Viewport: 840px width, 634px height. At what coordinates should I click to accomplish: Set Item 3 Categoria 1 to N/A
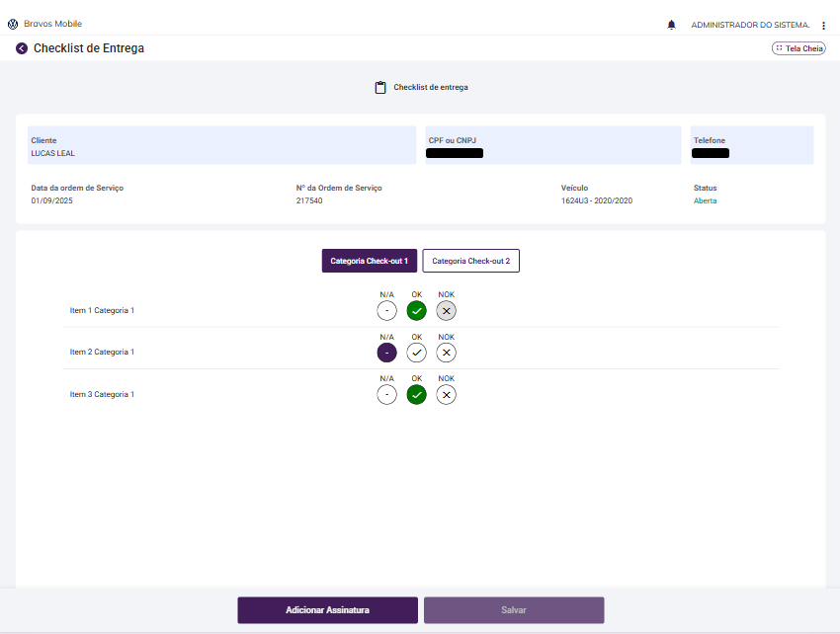[386, 395]
